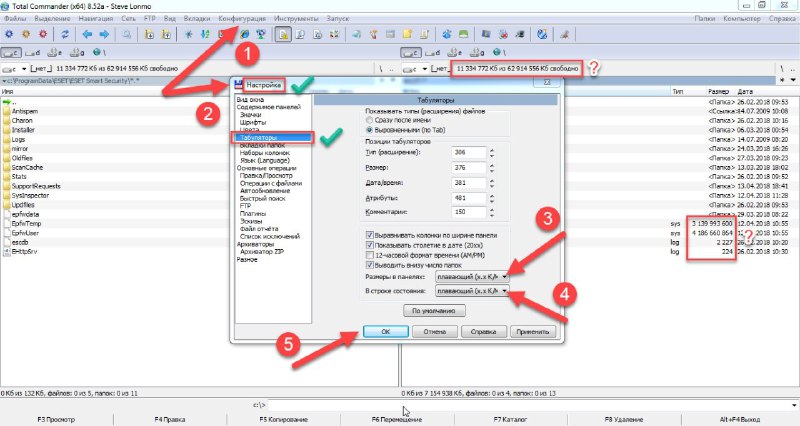Refresh the panel with the blue arrows icon

click(65, 34)
